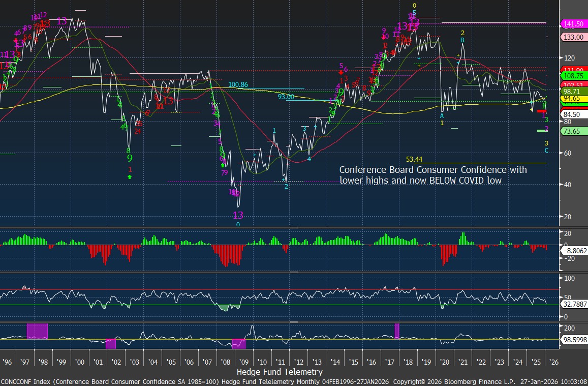The height and width of the screenshot is (386, 588).
Task: Click the divider handle above the bottom panel
Action: (293, 322)
